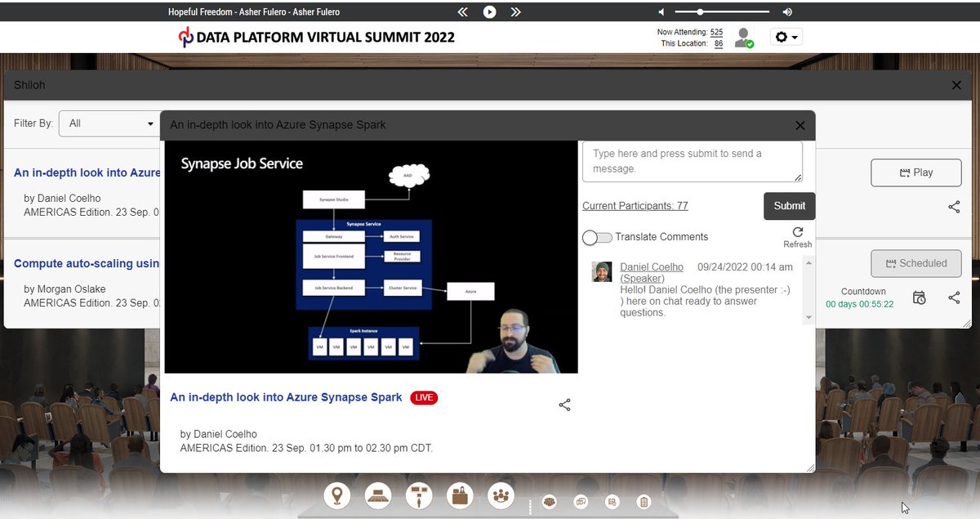Share the Compute auto-scaling session

click(x=954, y=298)
